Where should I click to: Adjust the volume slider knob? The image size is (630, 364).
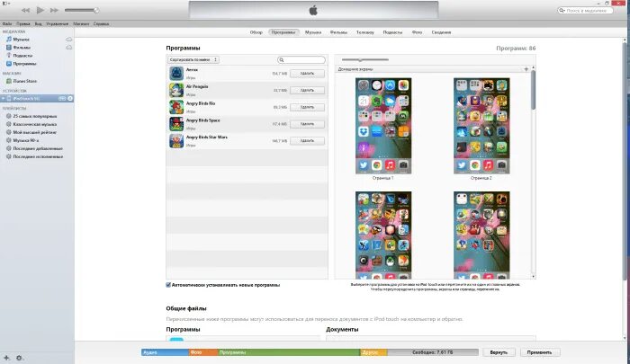(96, 10)
